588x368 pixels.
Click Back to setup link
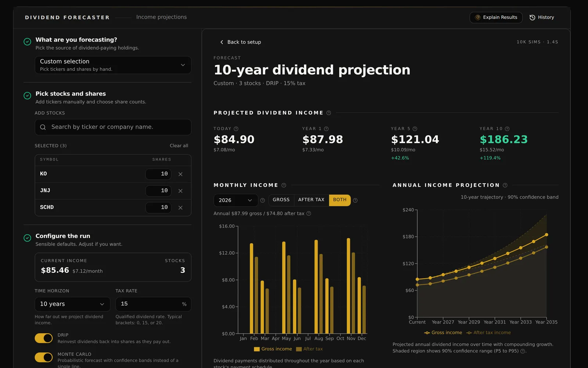[240, 42]
